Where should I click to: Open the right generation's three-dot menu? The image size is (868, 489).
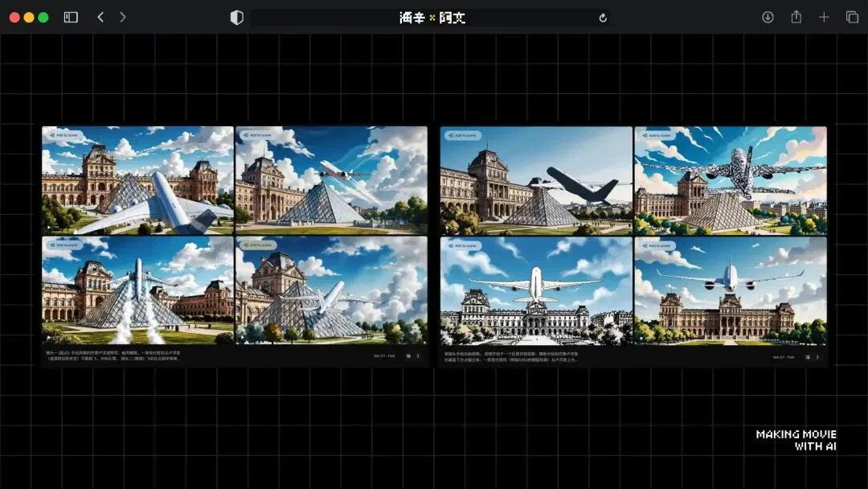pyautogui.click(x=817, y=356)
